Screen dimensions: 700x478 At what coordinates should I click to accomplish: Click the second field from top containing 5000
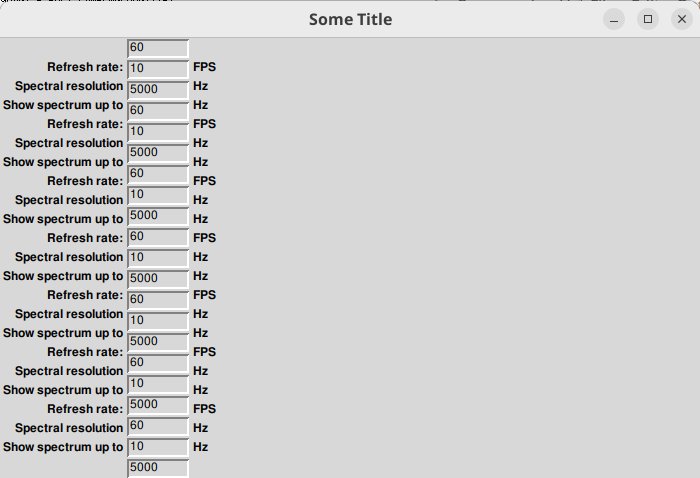(158, 152)
